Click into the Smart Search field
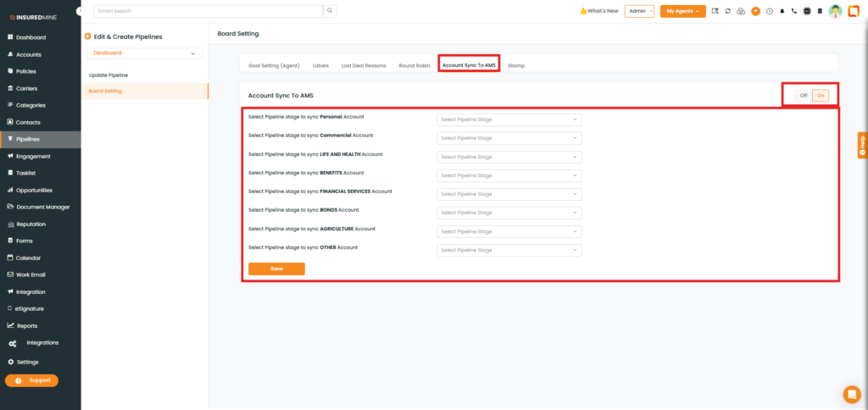This screenshot has width=868, height=410. (208, 11)
